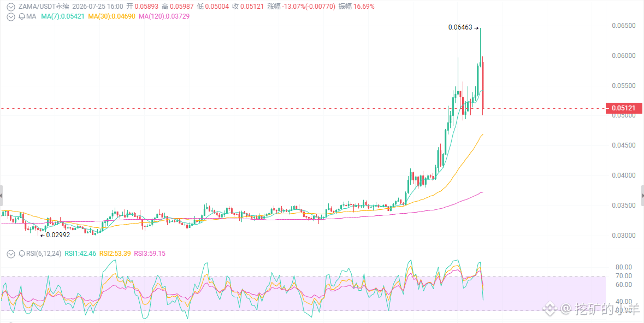644x323 pixels.
Task: Select the MA indicator label
Action: (x=32, y=16)
